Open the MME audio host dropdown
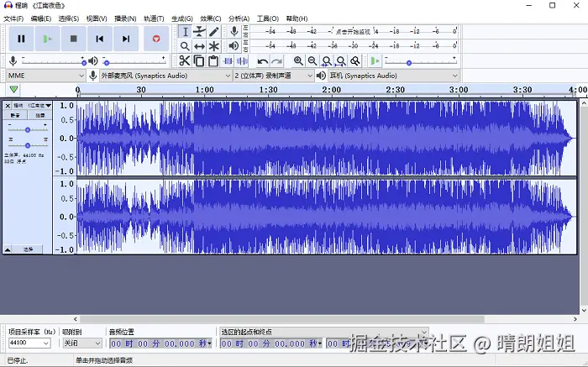Screen dimensions: 588x367 (x=45, y=76)
